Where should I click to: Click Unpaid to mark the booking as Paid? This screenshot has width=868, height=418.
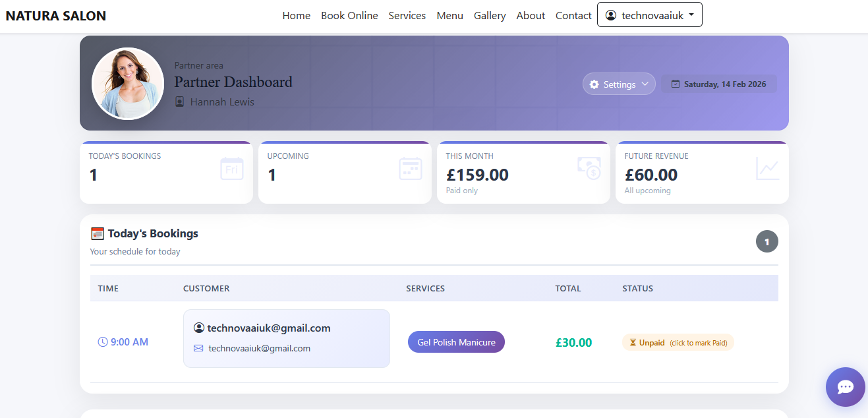(x=678, y=342)
